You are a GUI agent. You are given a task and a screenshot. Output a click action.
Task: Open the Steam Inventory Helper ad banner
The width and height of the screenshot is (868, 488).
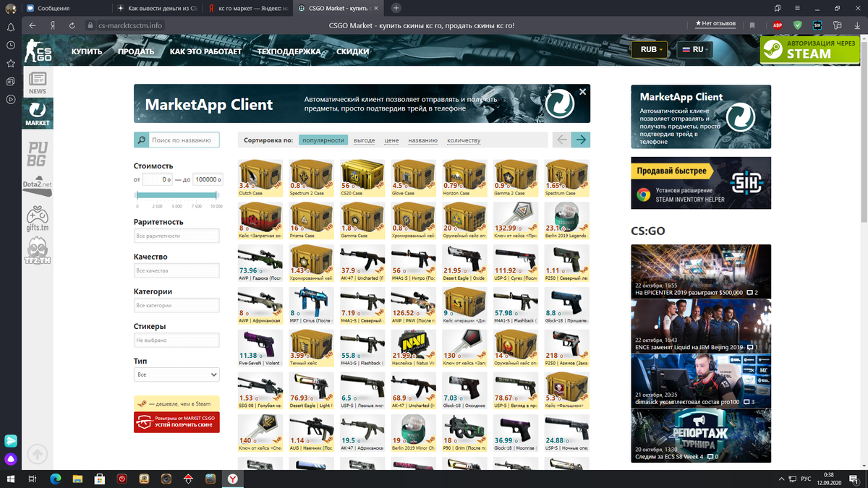(701, 183)
